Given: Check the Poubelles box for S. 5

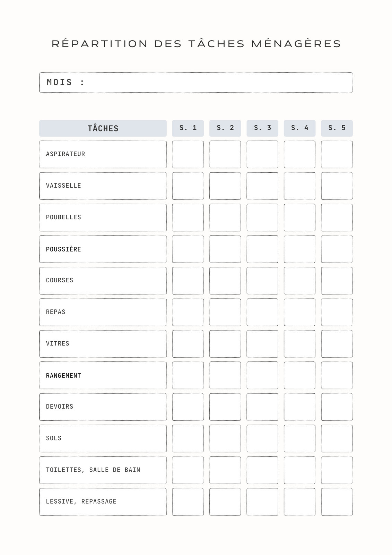Looking at the screenshot, I should (x=337, y=217).
